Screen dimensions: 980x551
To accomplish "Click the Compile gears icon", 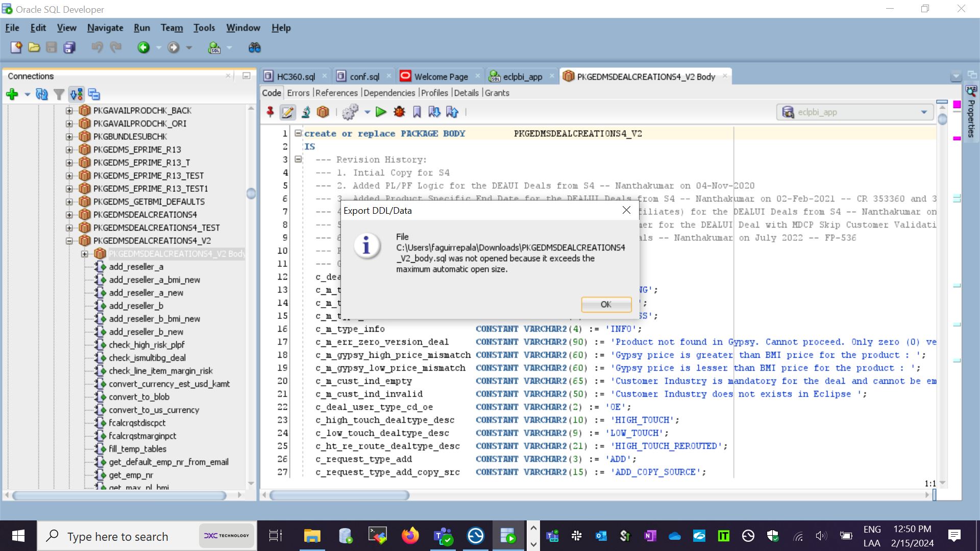I will 350,112.
